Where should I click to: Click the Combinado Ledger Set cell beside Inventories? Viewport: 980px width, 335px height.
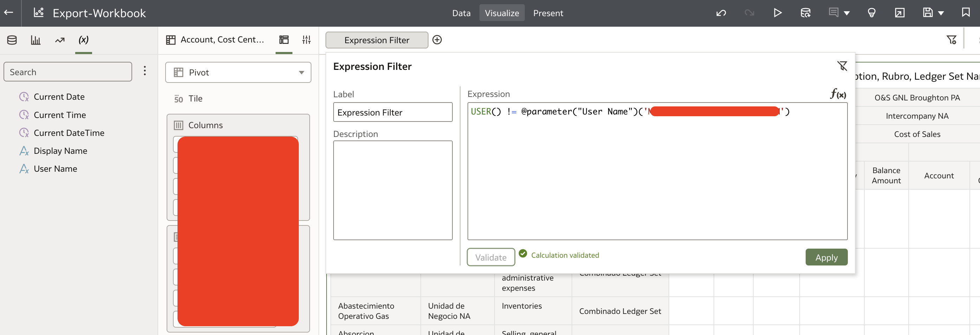click(x=620, y=311)
